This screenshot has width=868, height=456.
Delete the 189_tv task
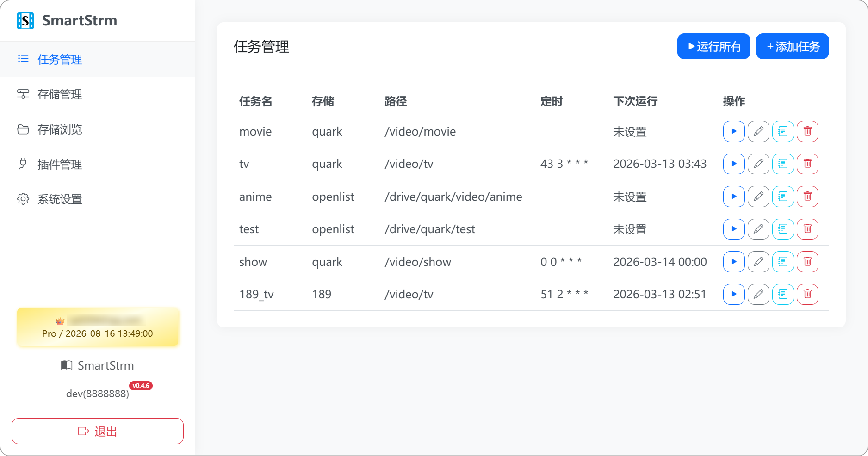point(807,294)
